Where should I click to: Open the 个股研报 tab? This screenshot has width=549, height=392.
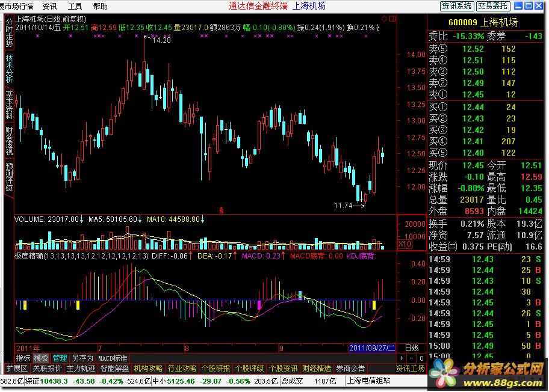click(216, 369)
